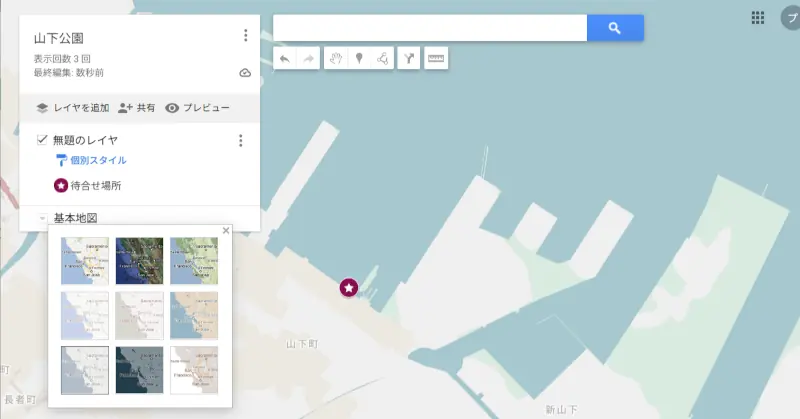The image size is (800, 419).
Task: Click the undo arrow in the toolbar
Action: coord(285,59)
